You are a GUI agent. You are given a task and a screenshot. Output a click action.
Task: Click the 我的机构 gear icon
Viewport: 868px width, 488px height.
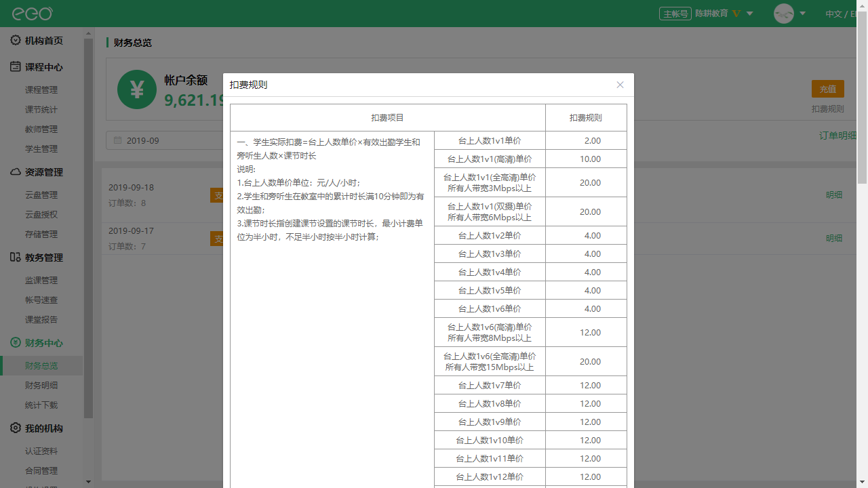pyautogui.click(x=16, y=428)
